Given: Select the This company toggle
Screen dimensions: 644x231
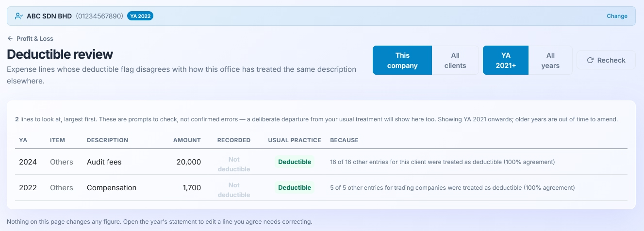Looking at the screenshot, I should pyautogui.click(x=402, y=60).
